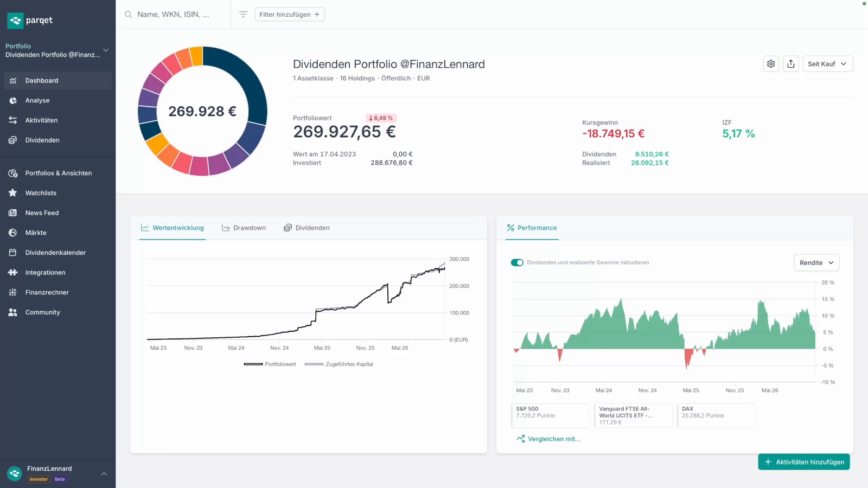The width and height of the screenshot is (868, 488).
Task: Switch to the Drawdown tab
Action: (x=244, y=228)
